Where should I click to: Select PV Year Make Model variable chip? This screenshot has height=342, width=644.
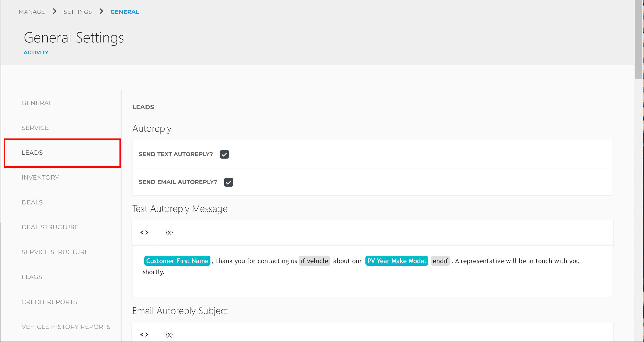(x=396, y=261)
